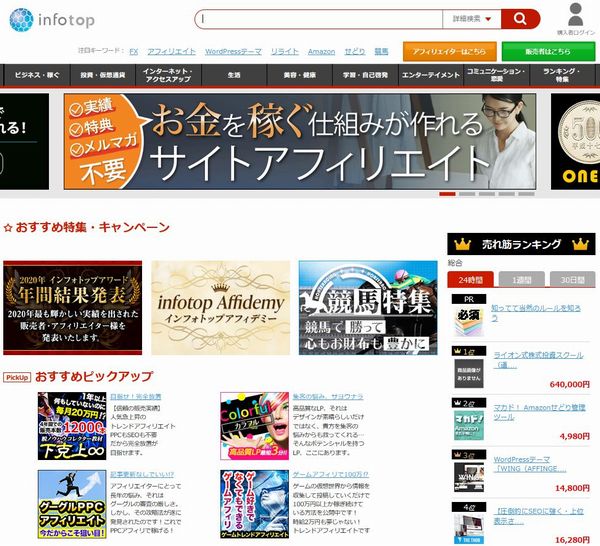The width and height of the screenshot is (600, 546).
Task: Click the right crown in ranking header
Action: coord(580,244)
